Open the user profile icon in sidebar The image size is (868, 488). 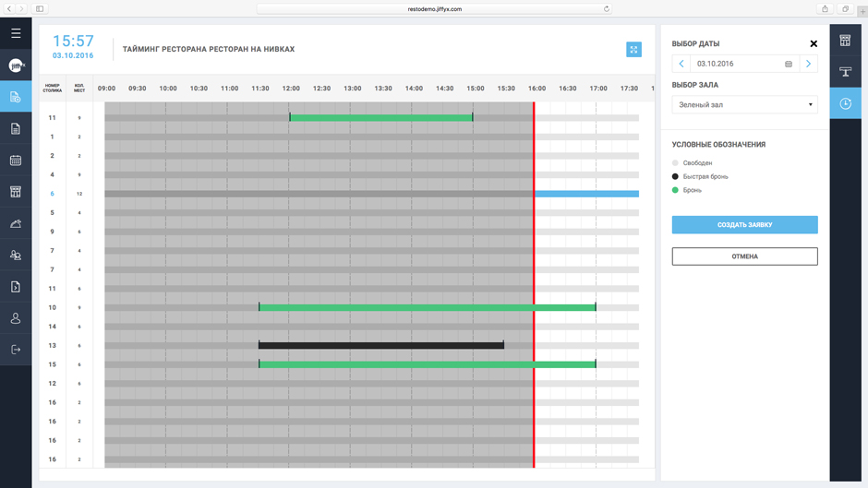16,318
